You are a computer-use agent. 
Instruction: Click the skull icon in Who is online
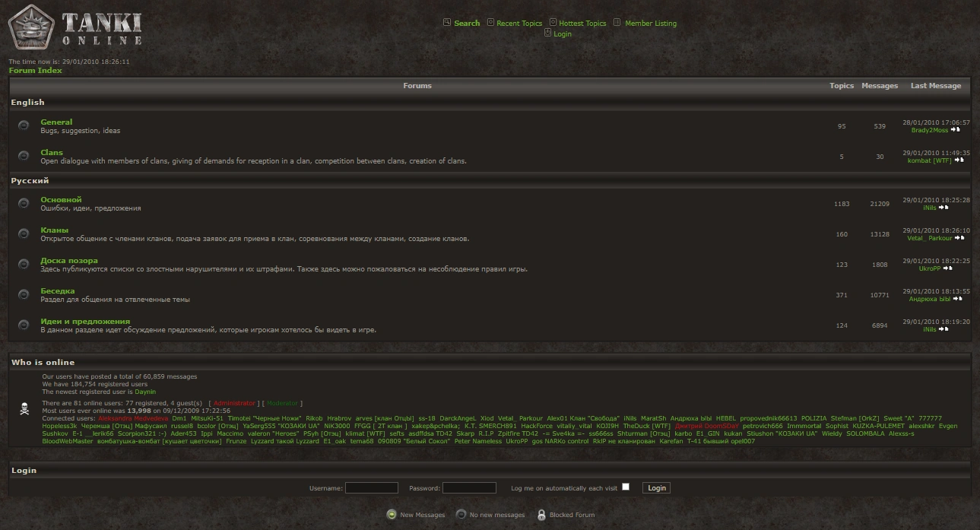[x=24, y=408]
